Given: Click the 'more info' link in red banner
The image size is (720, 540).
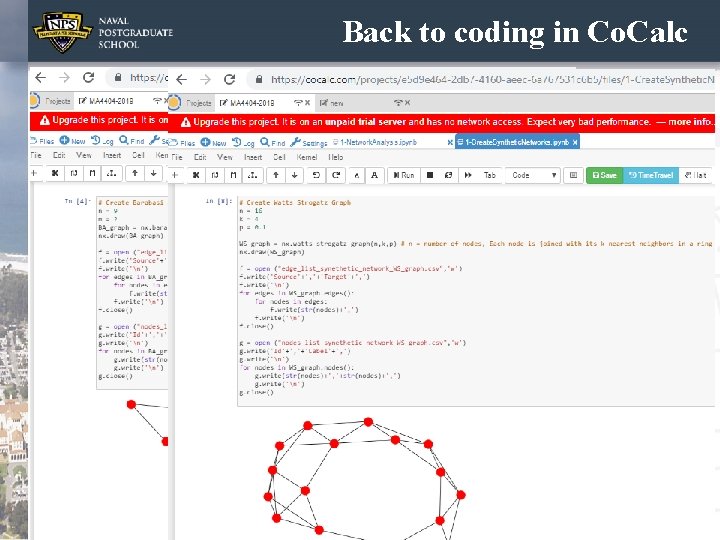Looking at the screenshot, I should coord(691,122).
